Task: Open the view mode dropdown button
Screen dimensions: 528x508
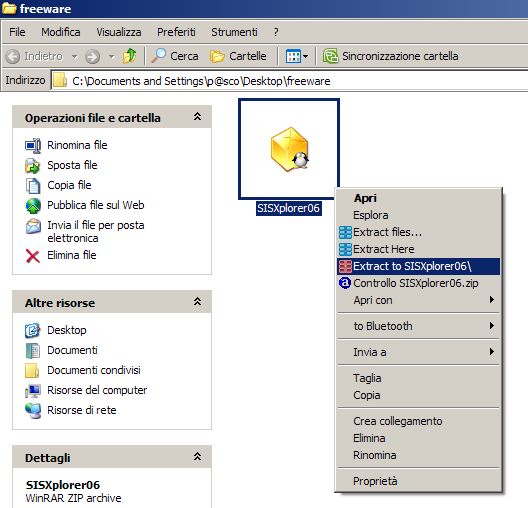Action: coord(297,56)
